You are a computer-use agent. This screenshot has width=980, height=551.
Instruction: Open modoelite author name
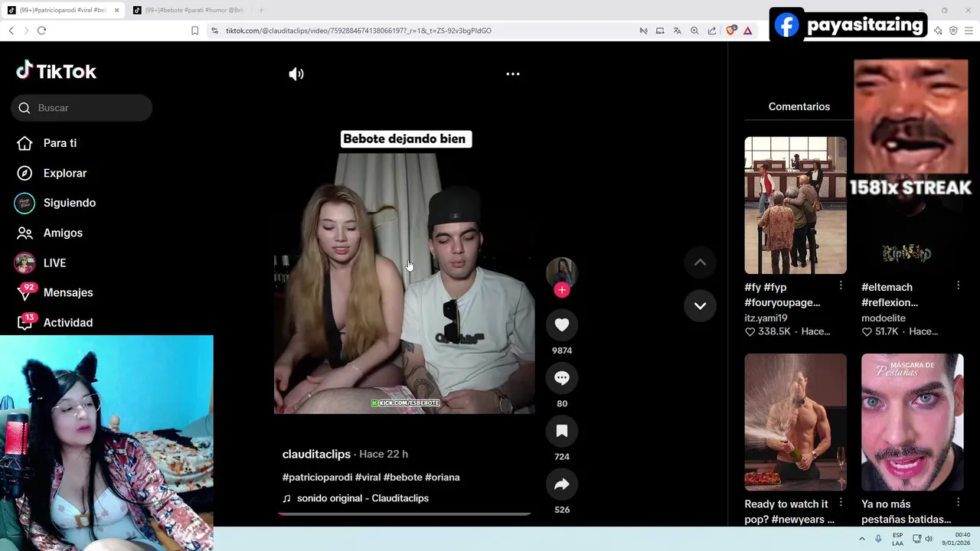point(884,318)
